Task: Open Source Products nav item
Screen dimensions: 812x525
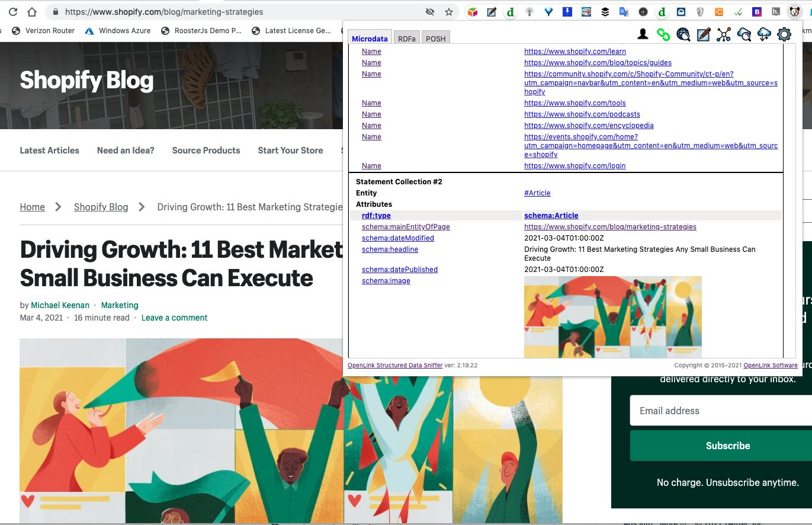Action: [206, 151]
